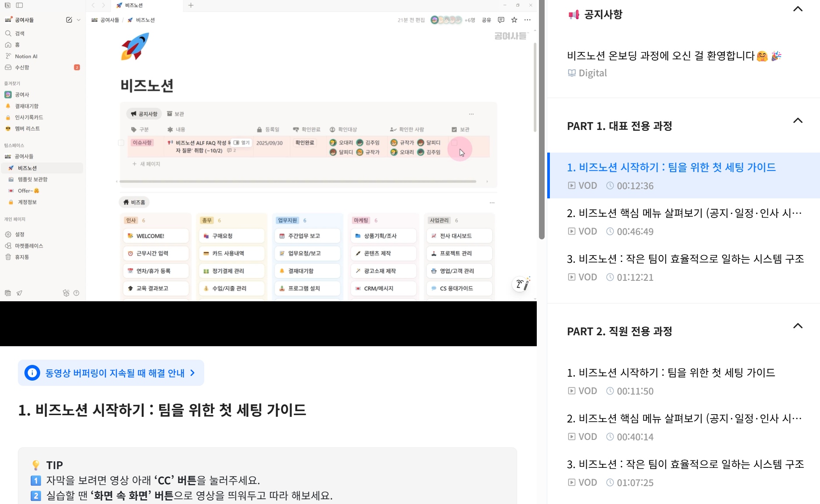Click the lesson page vertical scrollbar thumb

coord(542,119)
